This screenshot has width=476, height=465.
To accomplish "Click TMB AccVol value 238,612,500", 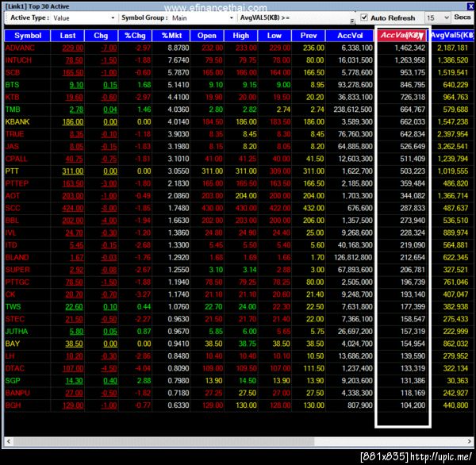I will point(353,110).
